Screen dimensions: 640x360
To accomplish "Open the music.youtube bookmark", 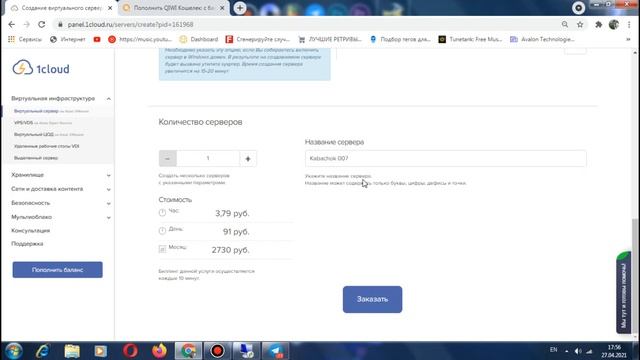I will click(x=140, y=39).
